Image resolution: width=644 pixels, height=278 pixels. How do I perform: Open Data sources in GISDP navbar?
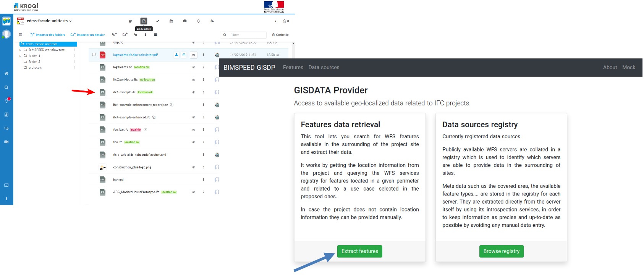click(x=324, y=68)
